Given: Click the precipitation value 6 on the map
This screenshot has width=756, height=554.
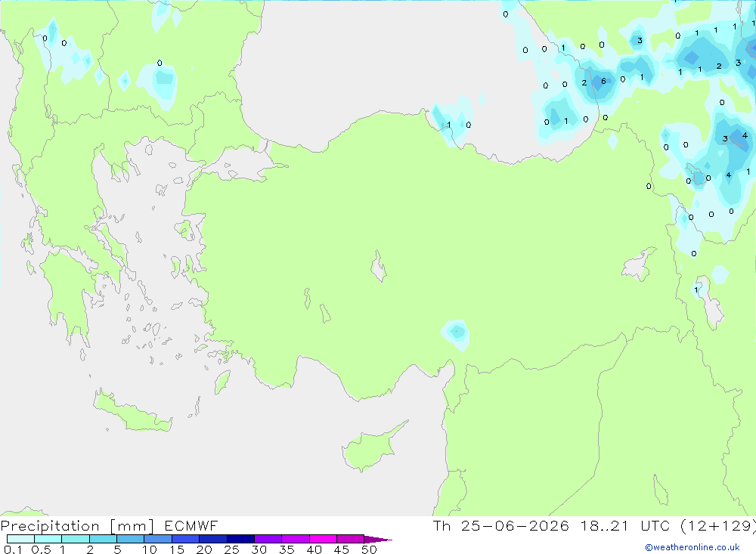Looking at the screenshot, I should point(603,81).
